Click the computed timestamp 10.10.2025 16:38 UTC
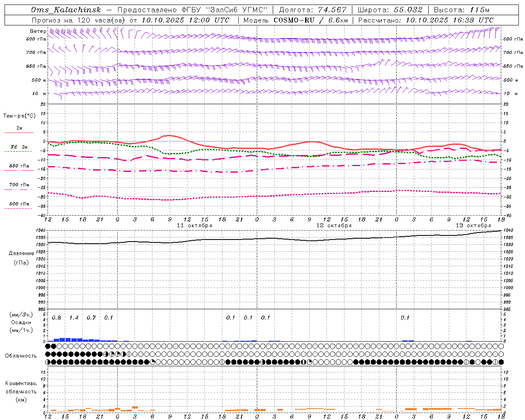 pyautogui.click(x=450, y=20)
